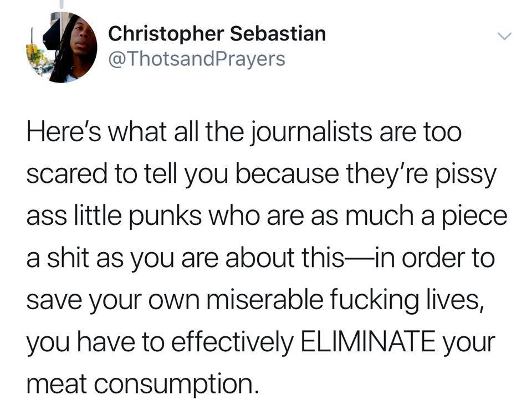The height and width of the screenshot is (410, 532).
Task: Click the first line starting with Here's
Action: [244, 135]
